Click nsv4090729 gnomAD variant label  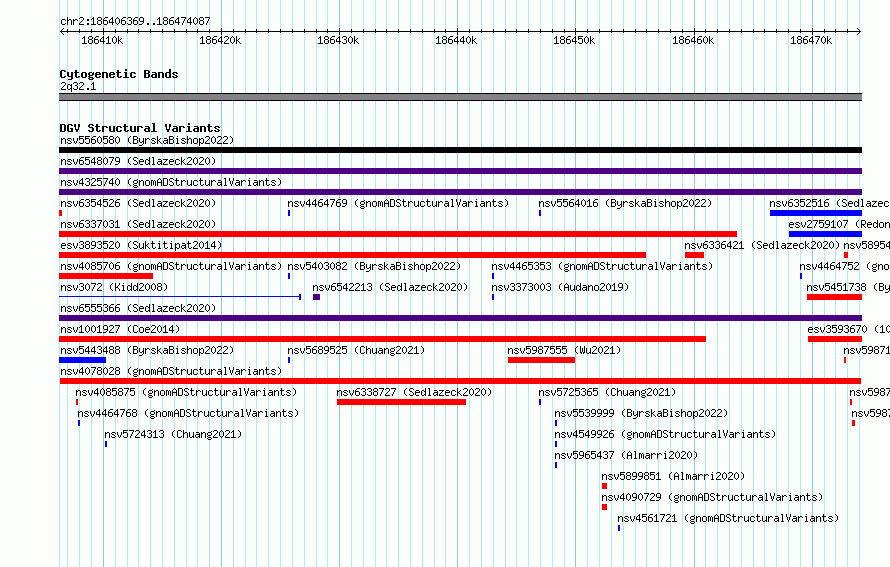point(712,497)
